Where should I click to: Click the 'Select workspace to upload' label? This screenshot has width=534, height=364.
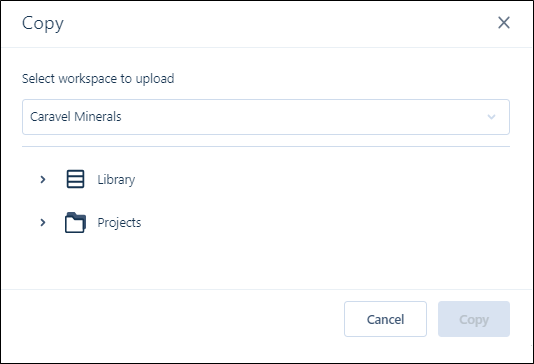pos(98,79)
